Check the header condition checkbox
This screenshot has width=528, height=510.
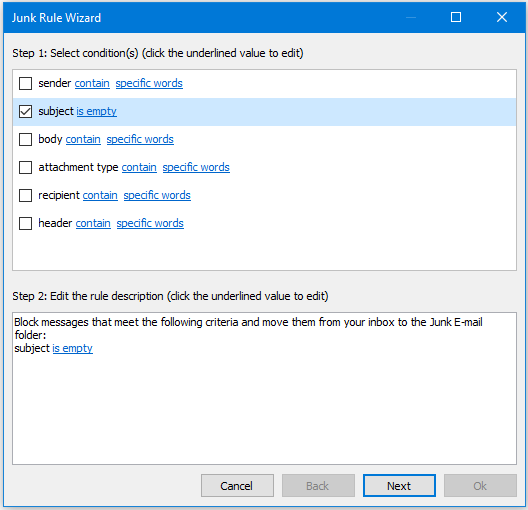click(x=25, y=223)
